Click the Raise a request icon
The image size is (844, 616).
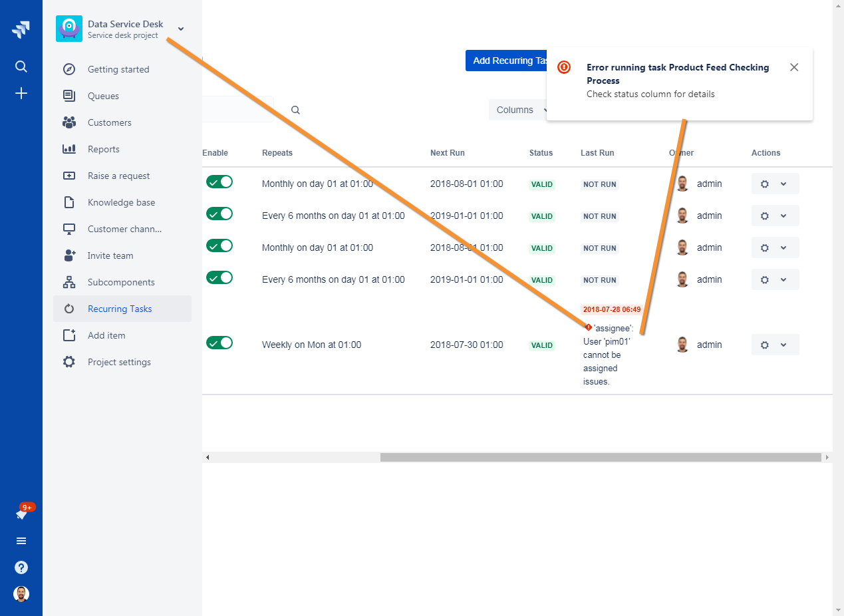[69, 176]
